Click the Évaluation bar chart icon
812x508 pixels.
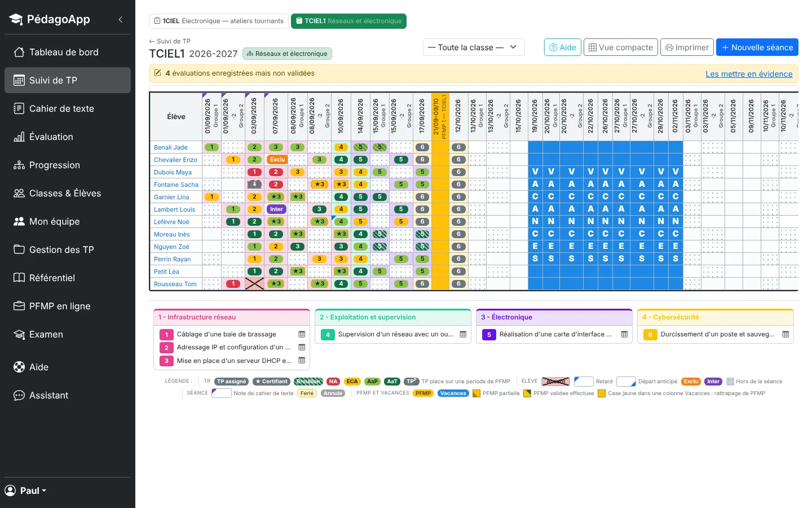(19, 137)
